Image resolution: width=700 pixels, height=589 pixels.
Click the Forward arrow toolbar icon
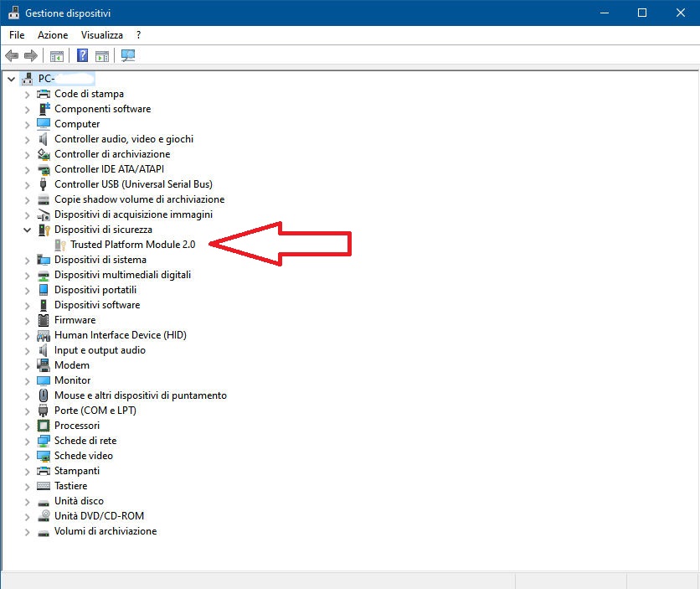(x=31, y=56)
